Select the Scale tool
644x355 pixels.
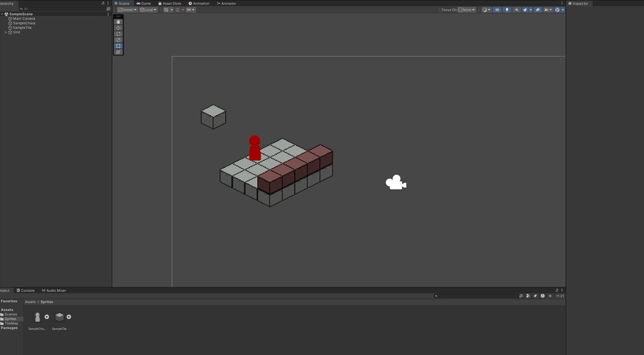pos(119,40)
